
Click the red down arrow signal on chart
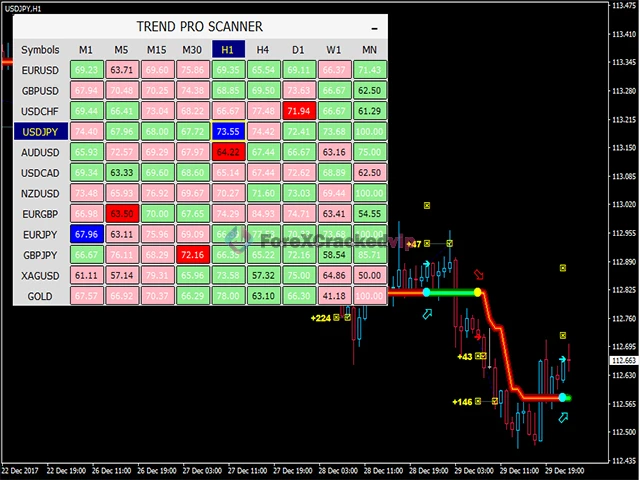click(479, 274)
